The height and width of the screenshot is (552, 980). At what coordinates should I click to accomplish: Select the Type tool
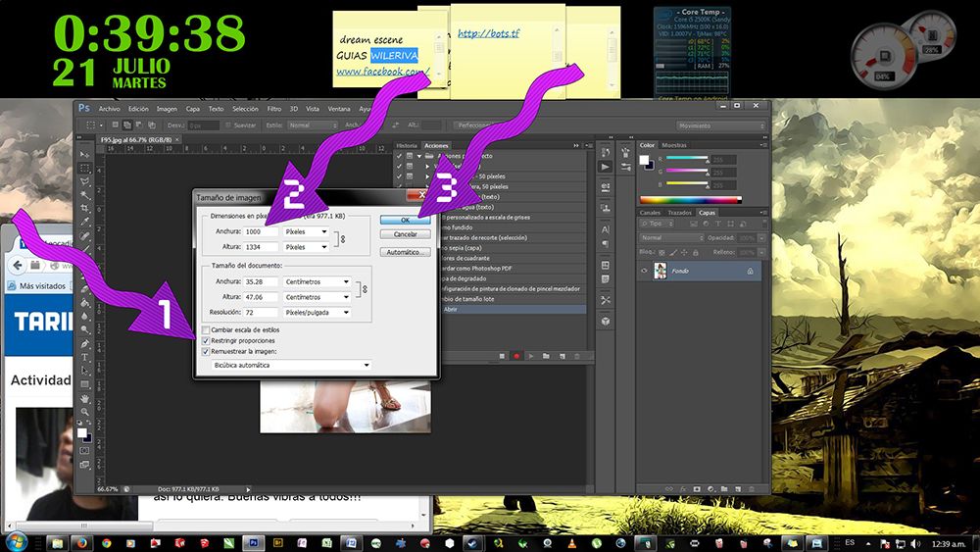85,358
